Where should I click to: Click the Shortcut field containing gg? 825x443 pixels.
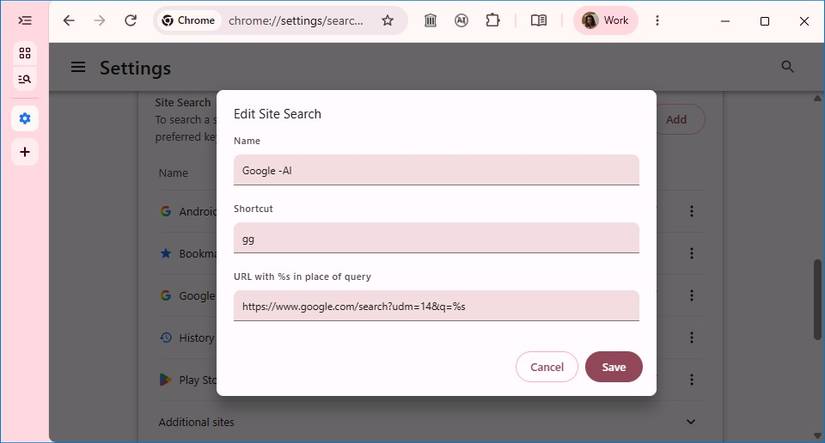[x=436, y=238]
